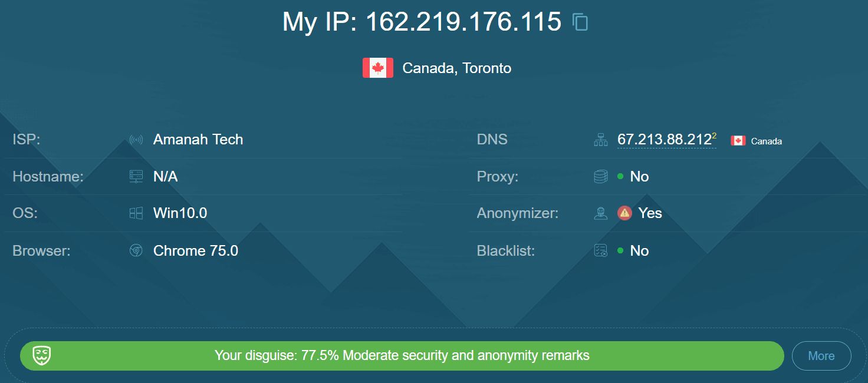
Task: Click the Canada flag next to Toronto
Action: pyautogui.click(x=378, y=68)
